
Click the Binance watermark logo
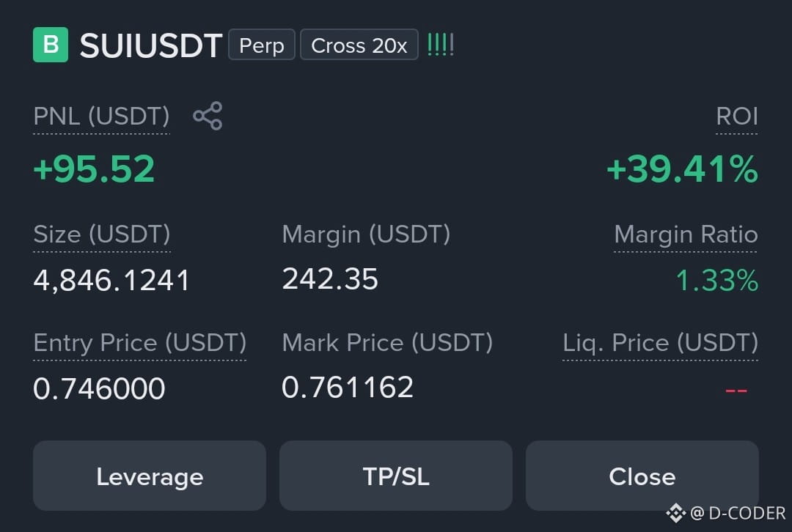click(676, 514)
